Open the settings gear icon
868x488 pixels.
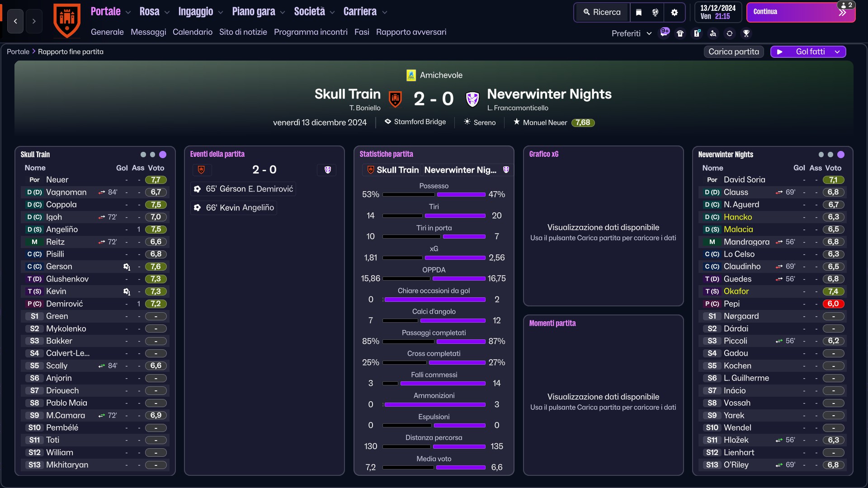[x=675, y=12]
